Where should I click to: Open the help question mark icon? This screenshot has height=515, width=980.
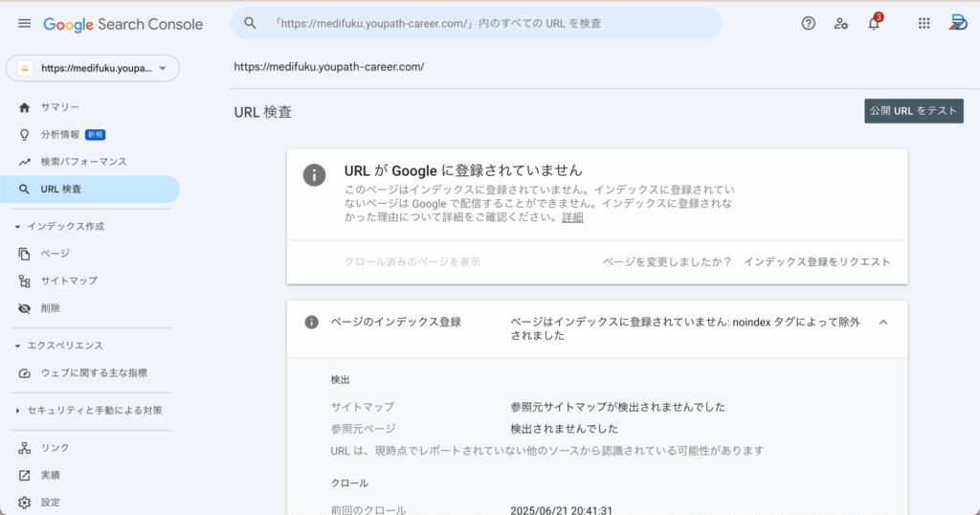coord(808,24)
